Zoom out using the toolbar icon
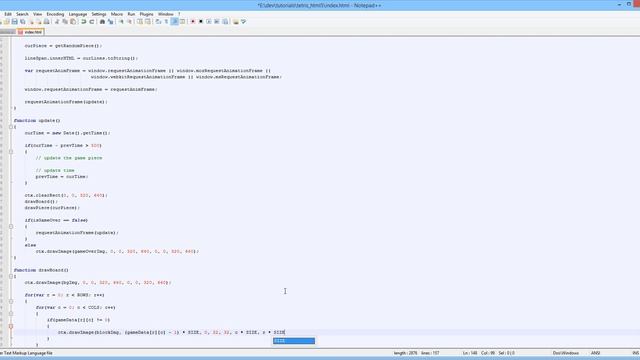Screen dimensions: 640x360 [x=129, y=22]
